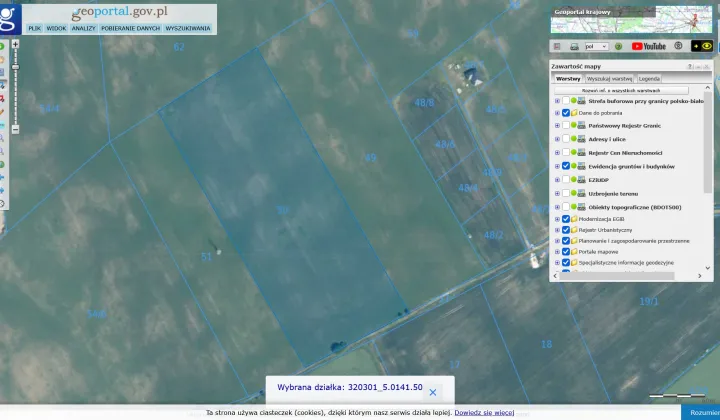Open the green help icon beside language selector
Screen dimensions: 720x420
tap(618, 46)
